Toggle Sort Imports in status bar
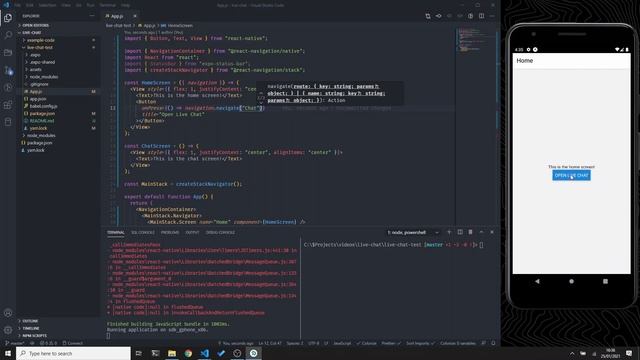Screen dimensions: 640x360 (x=420, y=343)
